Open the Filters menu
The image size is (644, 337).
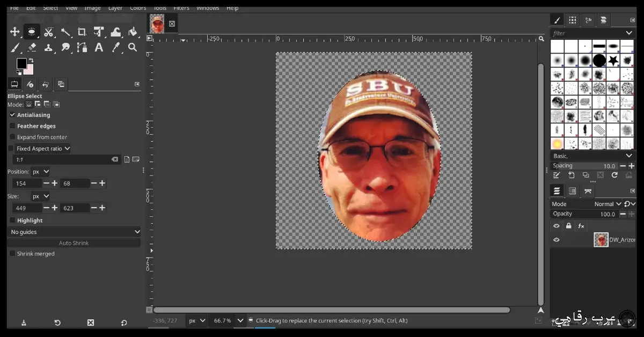tap(181, 8)
